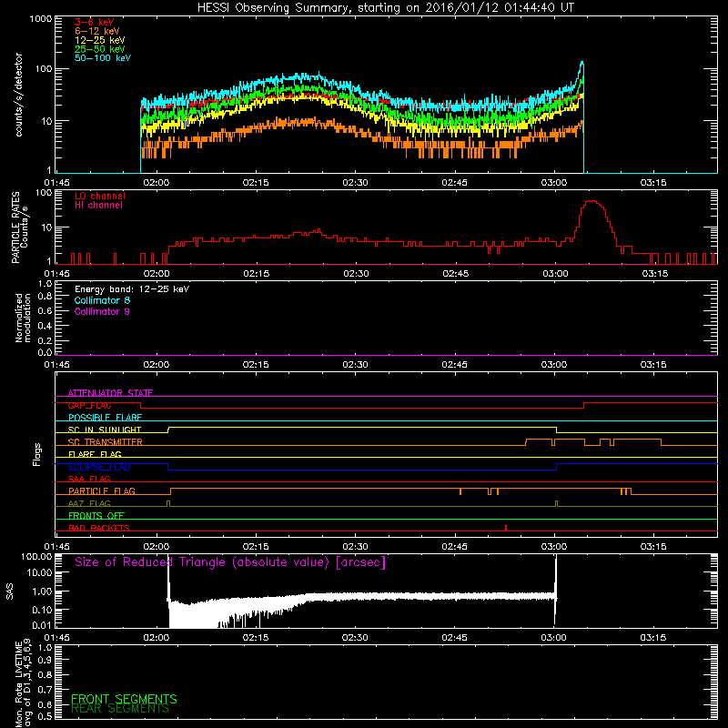The width and height of the screenshot is (728, 728).
Task: Click 'Size of Reduced Triangle' caption text
Action: click(x=230, y=562)
